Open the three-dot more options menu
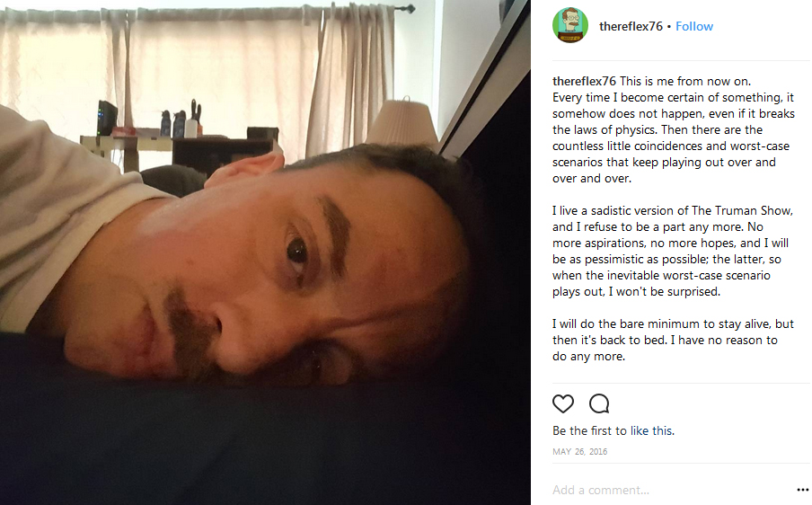This screenshot has height=505, width=812. (x=802, y=490)
